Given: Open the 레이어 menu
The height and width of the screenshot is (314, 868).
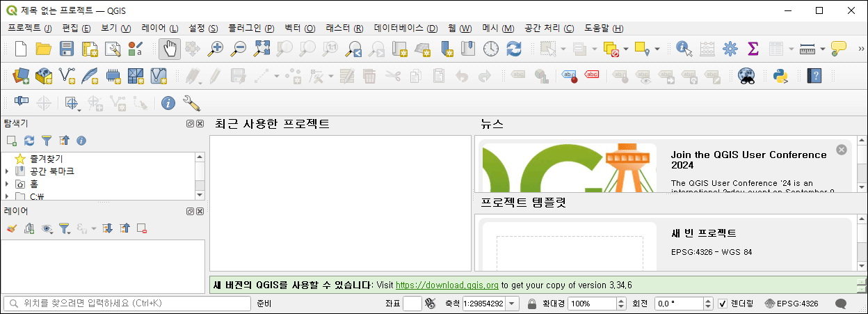Looking at the screenshot, I should (x=159, y=28).
